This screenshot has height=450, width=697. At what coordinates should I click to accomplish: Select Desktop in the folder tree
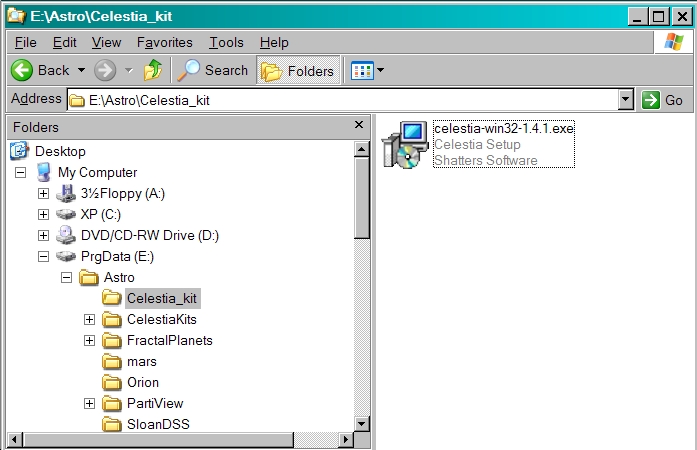pos(60,151)
